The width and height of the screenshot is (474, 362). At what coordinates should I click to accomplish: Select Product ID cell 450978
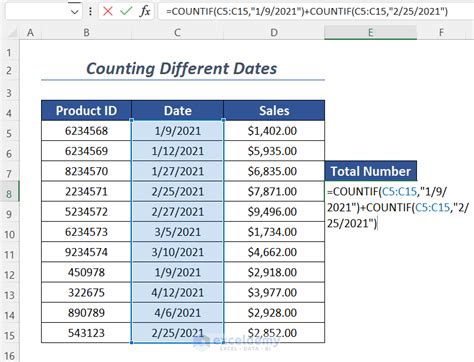86,272
